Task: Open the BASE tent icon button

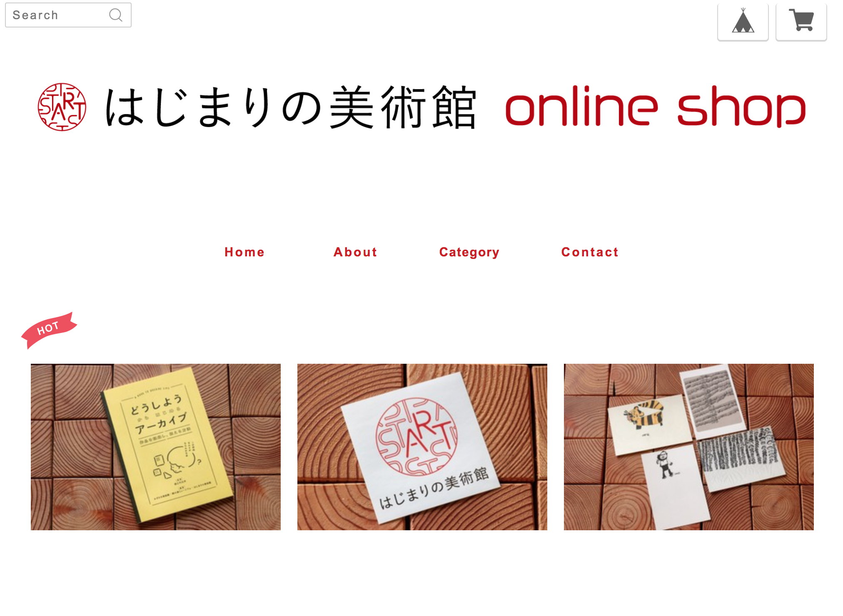Action: 743,21
